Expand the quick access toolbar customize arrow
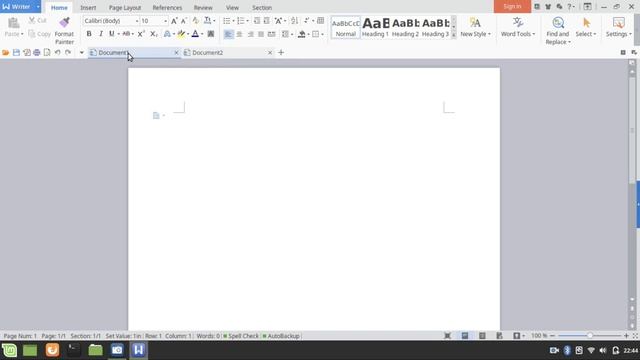 click(82, 53)
